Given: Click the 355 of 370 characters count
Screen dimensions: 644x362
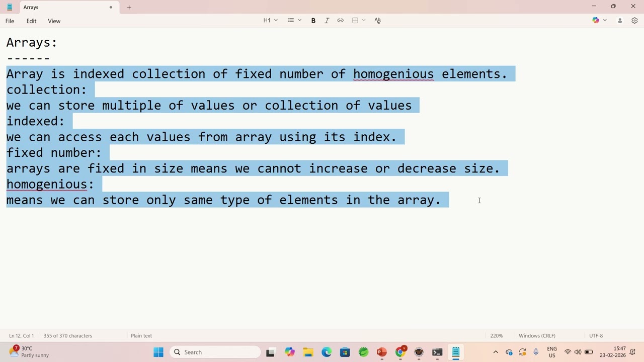Looking at the screenshot, I should [x=68, y=336].
